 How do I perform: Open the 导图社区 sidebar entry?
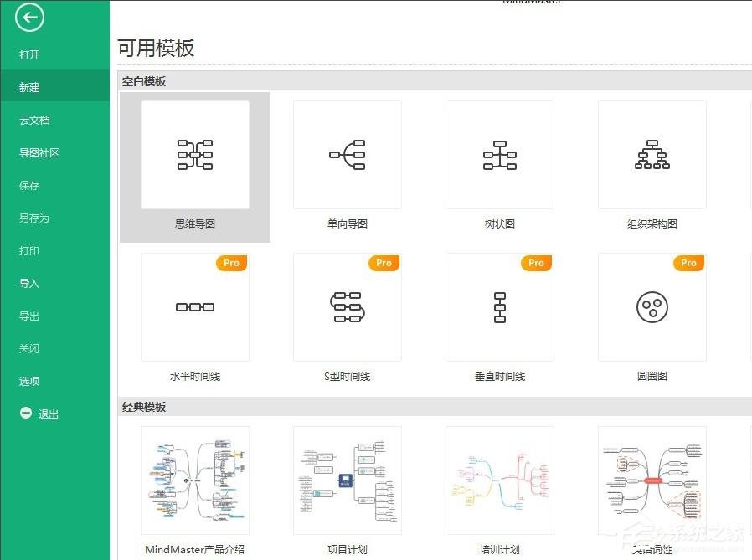click(39, 152)
